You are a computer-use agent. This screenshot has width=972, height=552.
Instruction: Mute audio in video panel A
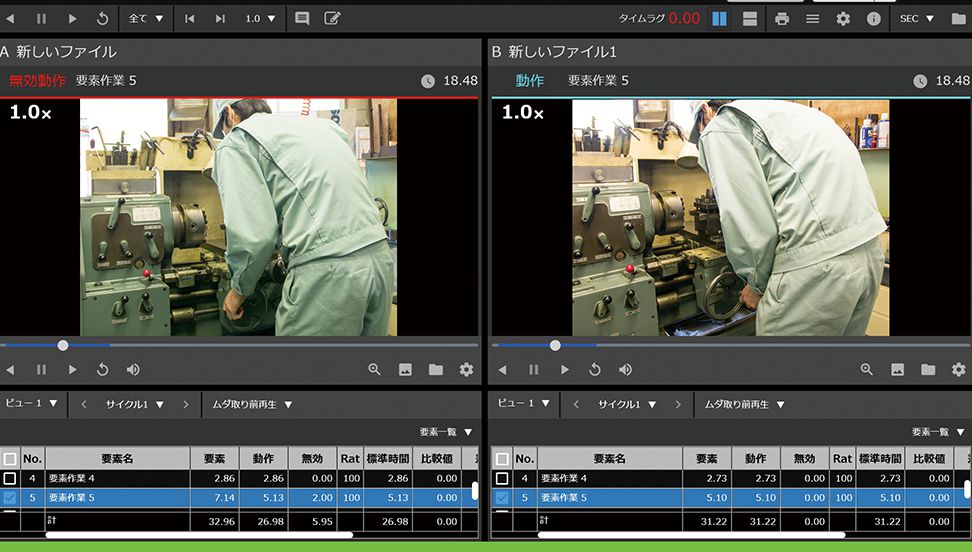[x=133, y=370]
